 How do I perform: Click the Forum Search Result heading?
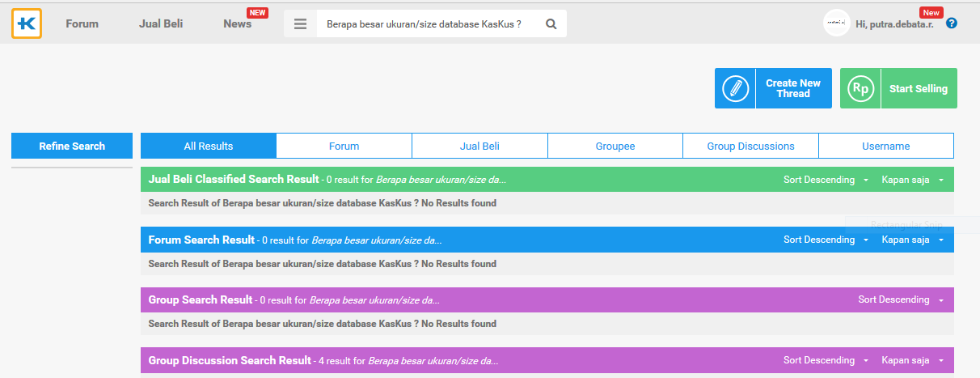coord(201,240)
